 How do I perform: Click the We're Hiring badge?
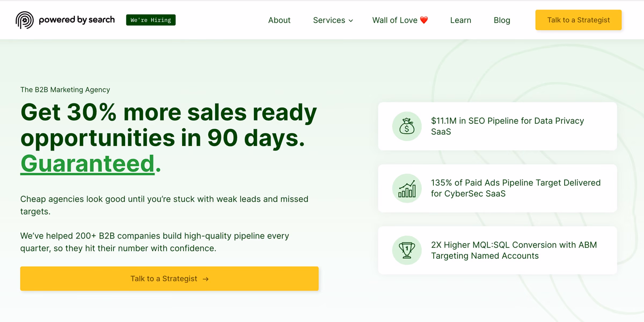tap(151, 20)
